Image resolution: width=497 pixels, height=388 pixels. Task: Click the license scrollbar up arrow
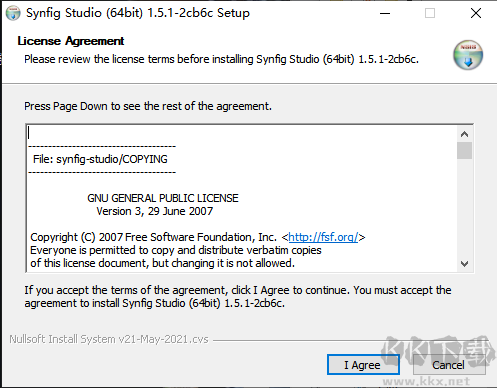pos(464,134)
